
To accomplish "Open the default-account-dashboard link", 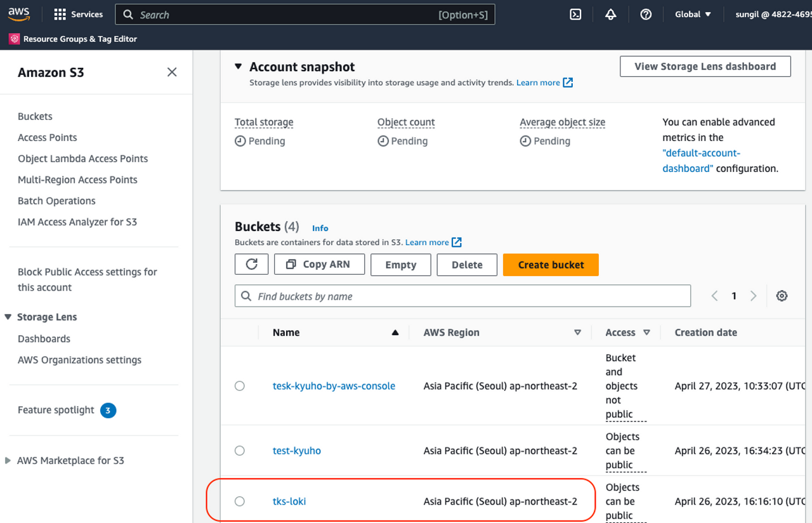I will click(x=702, y=161).
